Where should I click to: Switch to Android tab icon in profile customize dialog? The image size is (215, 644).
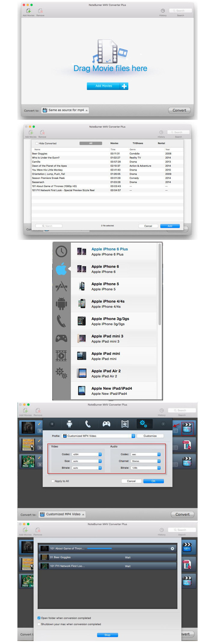point(70,424)
